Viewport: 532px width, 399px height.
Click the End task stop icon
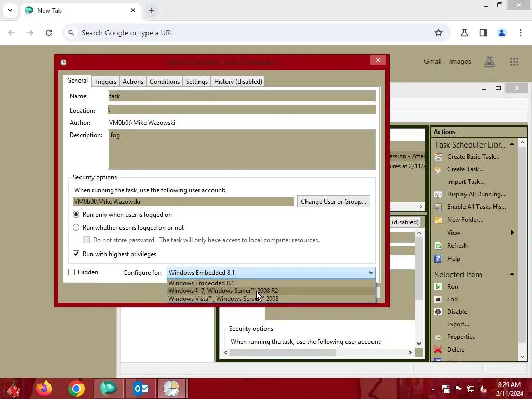pyautogui.click(x=438, y=299)
